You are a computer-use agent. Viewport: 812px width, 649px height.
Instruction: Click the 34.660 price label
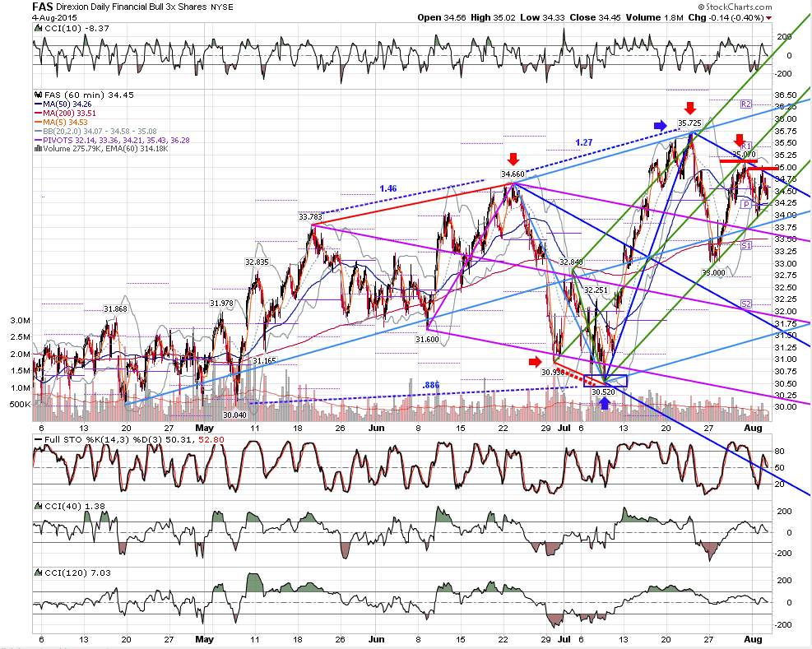point(513,174)
